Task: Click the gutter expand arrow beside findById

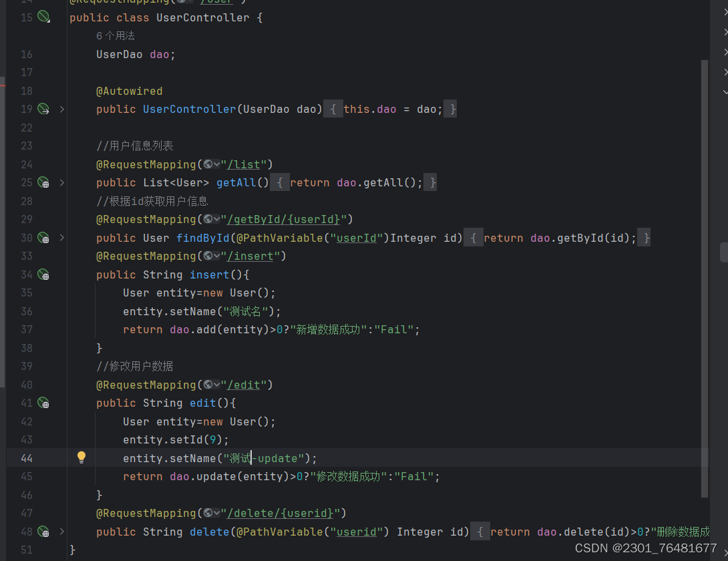Action: pyautogui.click(x=61, y=237)
